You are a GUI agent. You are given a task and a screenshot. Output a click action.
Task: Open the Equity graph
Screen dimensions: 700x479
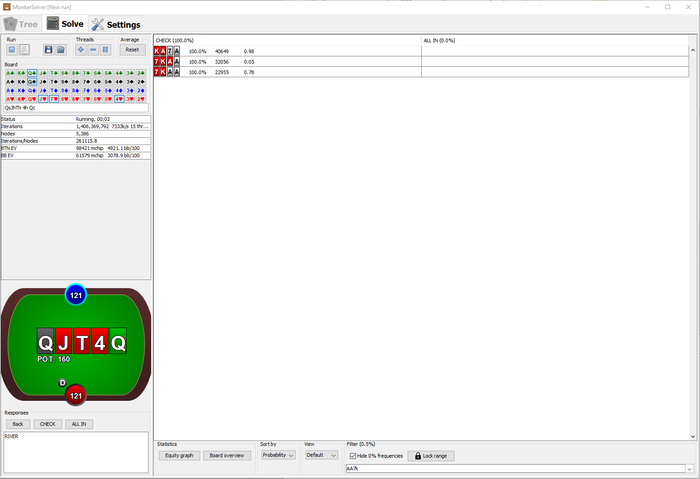179,455
